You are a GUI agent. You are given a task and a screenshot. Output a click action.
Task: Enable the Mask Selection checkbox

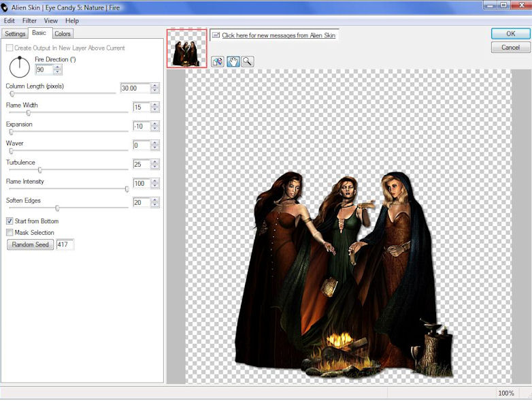[10, 233]
